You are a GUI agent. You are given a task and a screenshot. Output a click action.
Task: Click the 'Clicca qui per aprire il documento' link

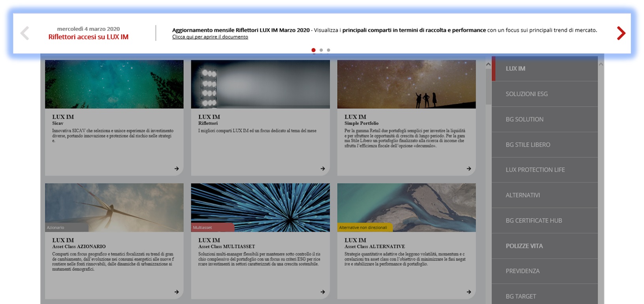(x=210, y=37)
